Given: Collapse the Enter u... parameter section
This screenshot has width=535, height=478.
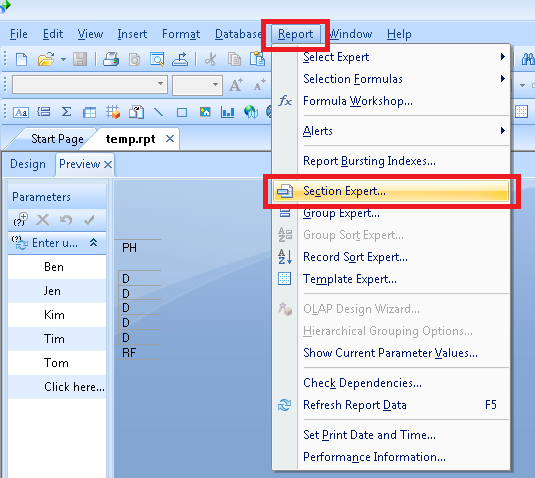Looking at the screenshot, I should click(x=93, y=243).
